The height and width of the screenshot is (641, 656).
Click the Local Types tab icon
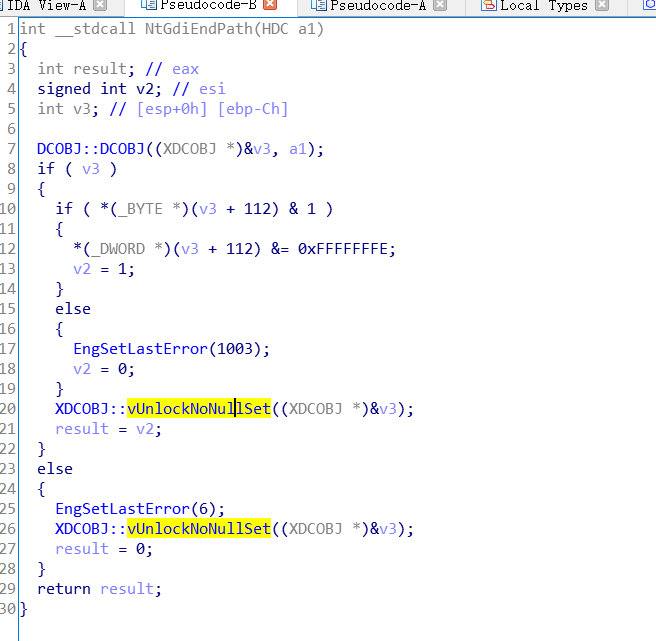(488, 6)
